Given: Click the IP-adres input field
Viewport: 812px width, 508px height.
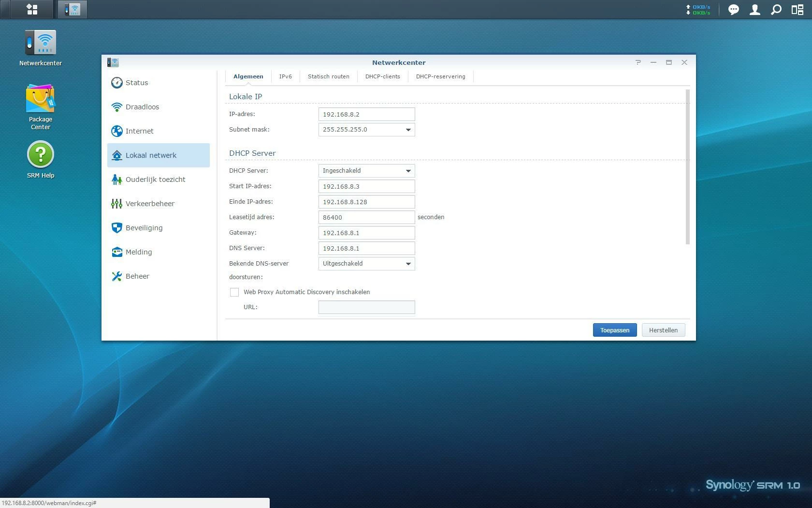Looking at the screenshot, I should coord(367,114).
